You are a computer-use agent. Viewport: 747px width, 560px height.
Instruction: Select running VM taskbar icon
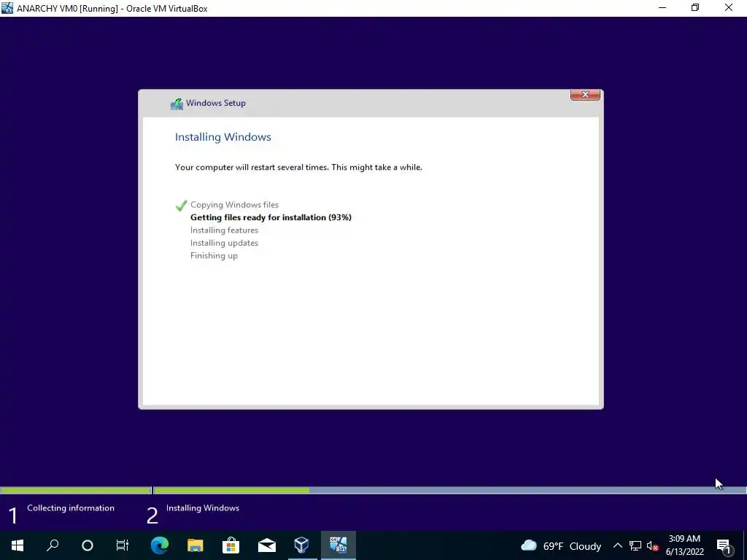click(338, 545)
